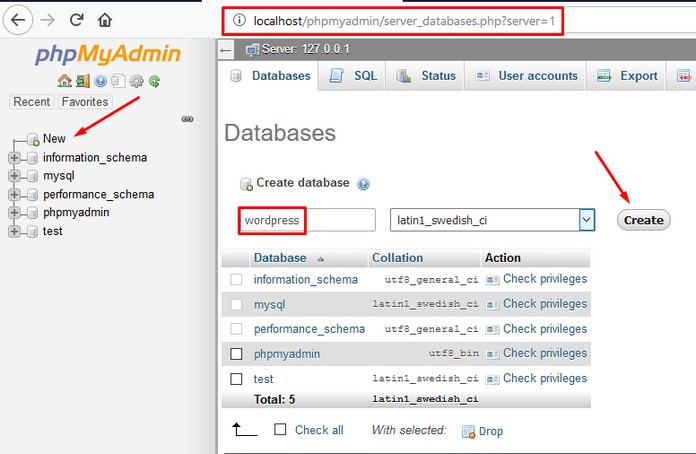Tick the information_schema row checkbox
Viewport: 696px width, 454px height.
click(x=236, y=280)
